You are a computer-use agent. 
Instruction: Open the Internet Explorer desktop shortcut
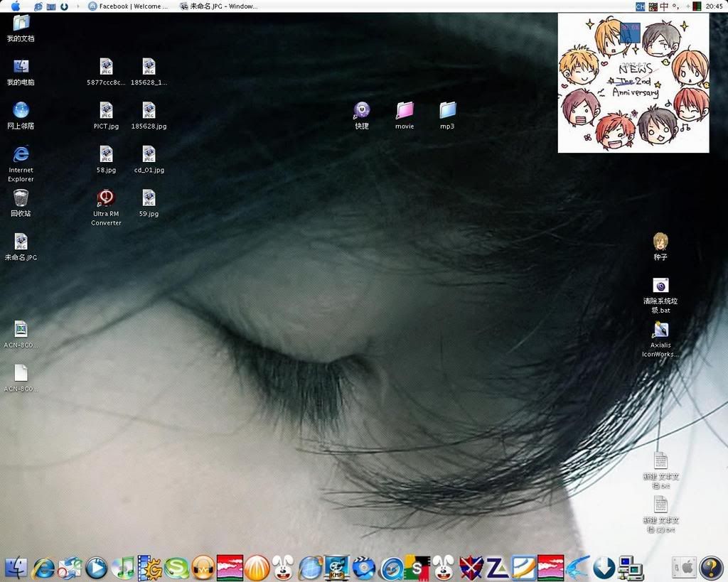point(21,154)
